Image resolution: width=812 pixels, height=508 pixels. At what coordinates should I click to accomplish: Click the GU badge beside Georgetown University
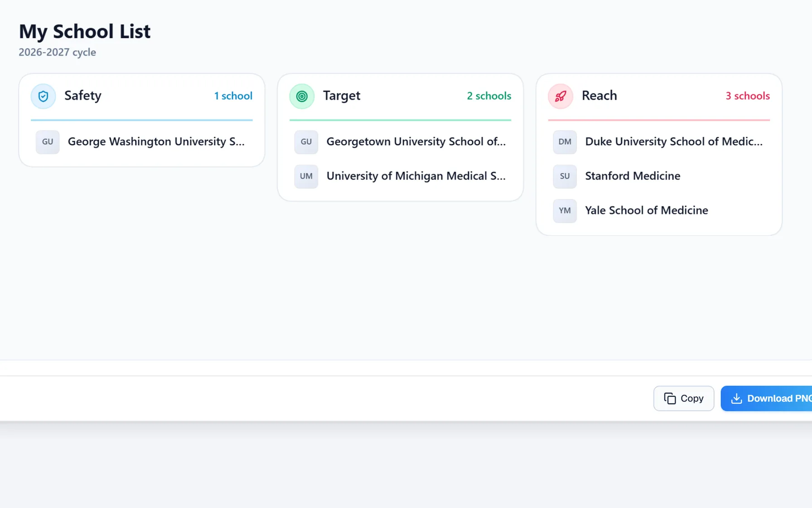point(306,142)
